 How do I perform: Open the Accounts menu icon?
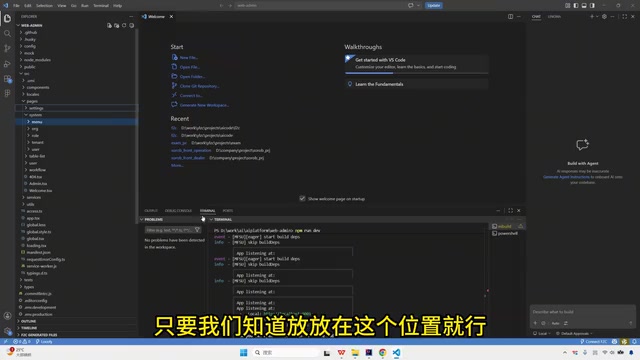pos(7,316)
